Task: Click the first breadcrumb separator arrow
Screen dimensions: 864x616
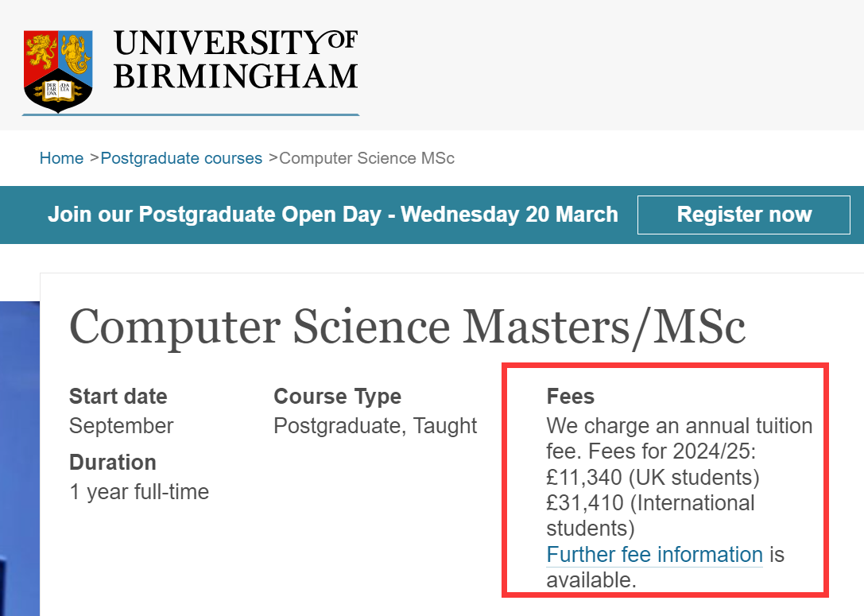Action: 93,158
